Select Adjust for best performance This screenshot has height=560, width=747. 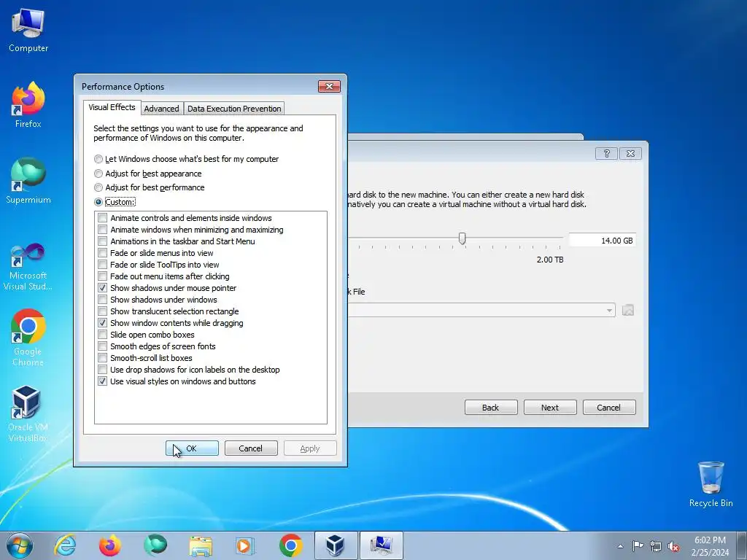[x=149, y=187]
